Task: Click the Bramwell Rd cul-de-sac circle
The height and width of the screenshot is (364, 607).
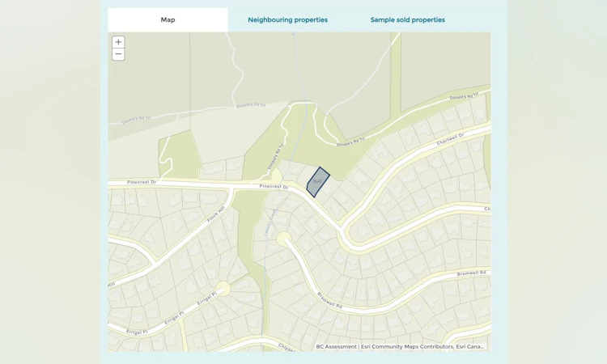Action: click(284, 239)
